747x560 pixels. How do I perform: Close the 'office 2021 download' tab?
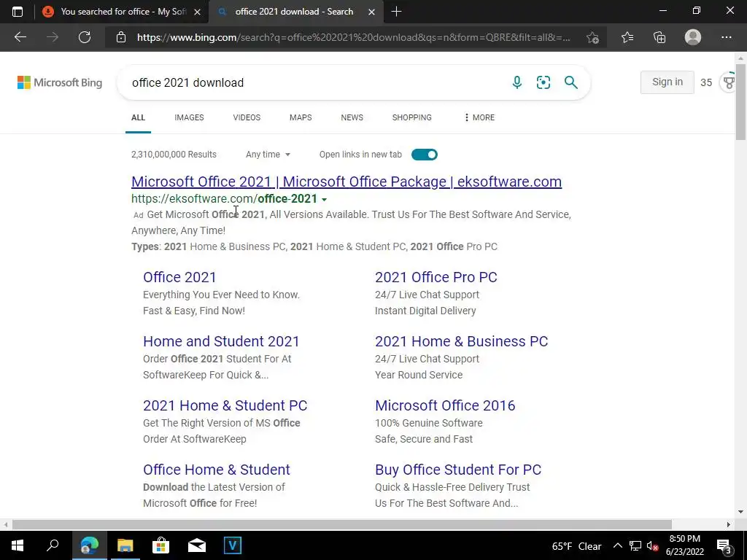tap(371, 12)
